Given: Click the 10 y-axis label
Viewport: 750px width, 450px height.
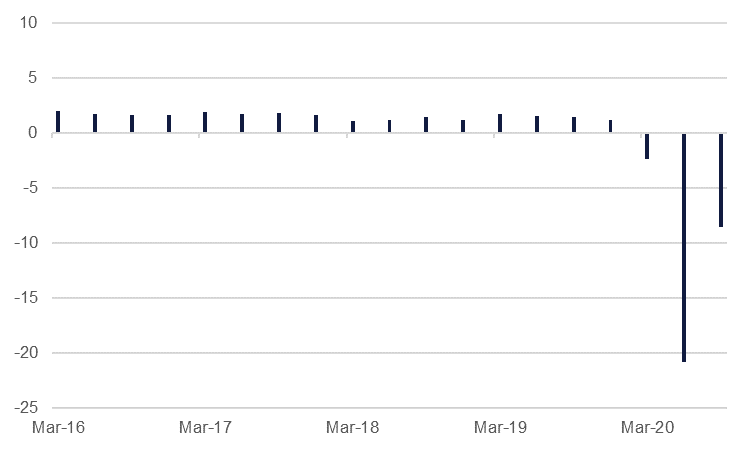Looking at the screenshot, I should click(28, 23).
